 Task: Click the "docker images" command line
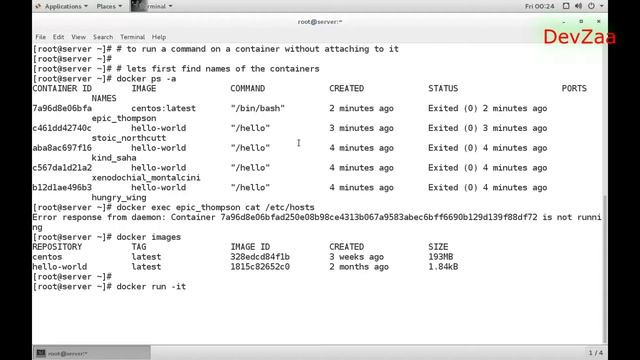click(149, 237)
